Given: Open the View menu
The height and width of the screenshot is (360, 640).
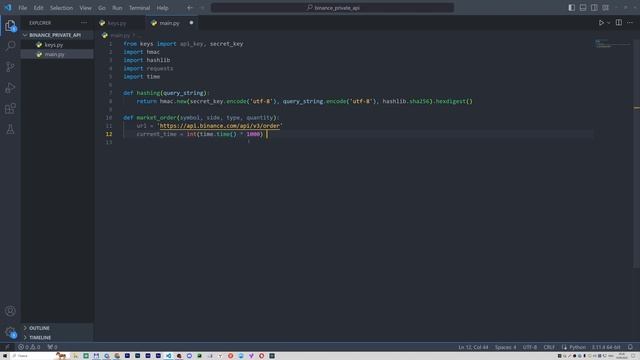Looking at the screenshot, I should (x=85, y=8).
